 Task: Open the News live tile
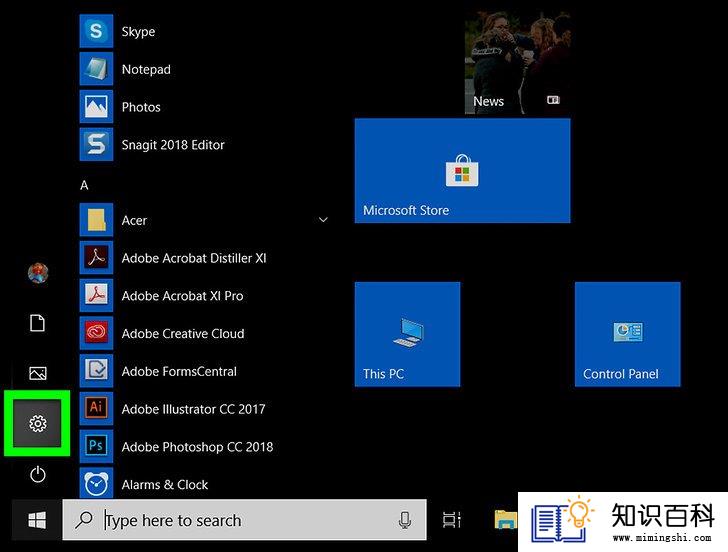[518, 63]
